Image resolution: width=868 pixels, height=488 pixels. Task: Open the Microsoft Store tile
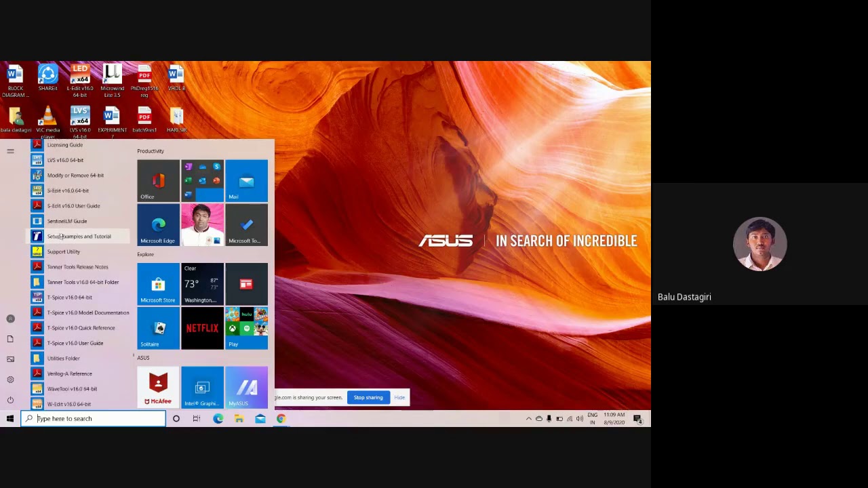point(158,284)
